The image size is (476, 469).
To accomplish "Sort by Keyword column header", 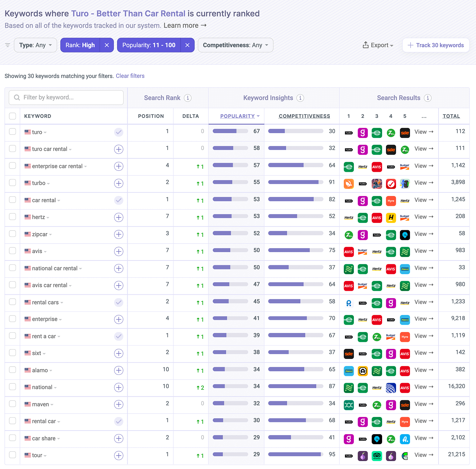I will pyautogui.click(x=37, y=116).
